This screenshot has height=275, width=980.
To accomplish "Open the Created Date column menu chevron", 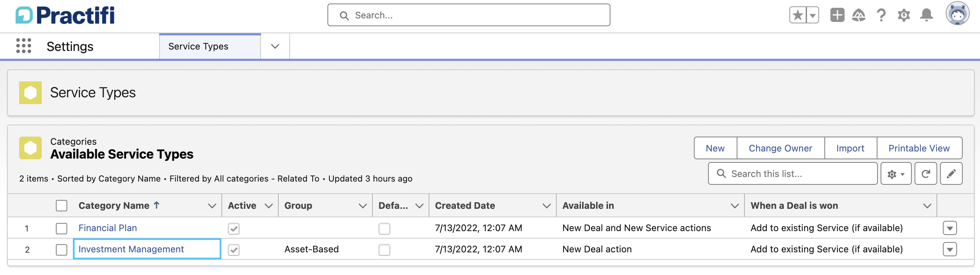I will click(546, 206).
